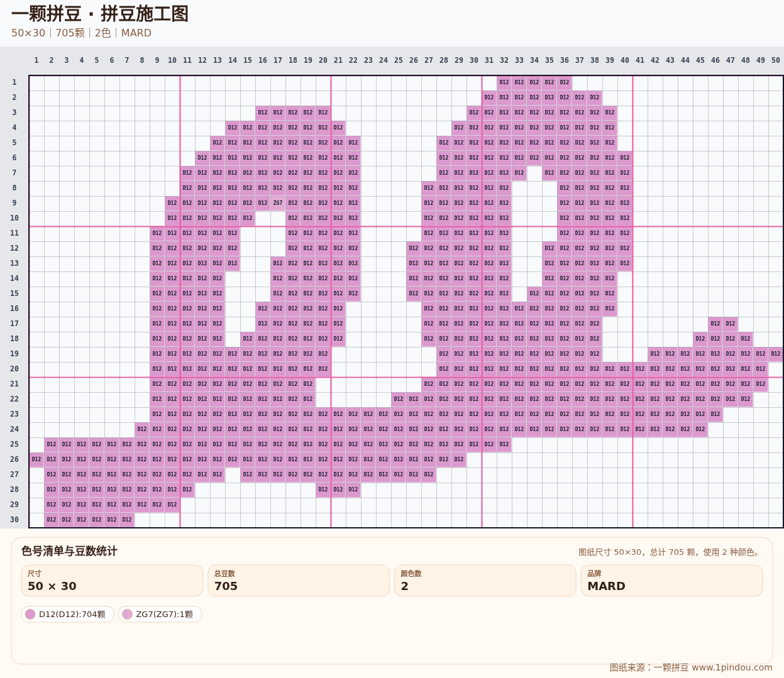
Task: Click the subtitle 50×30｜705颗｜2色｜MARD
Action: (81, 33)
